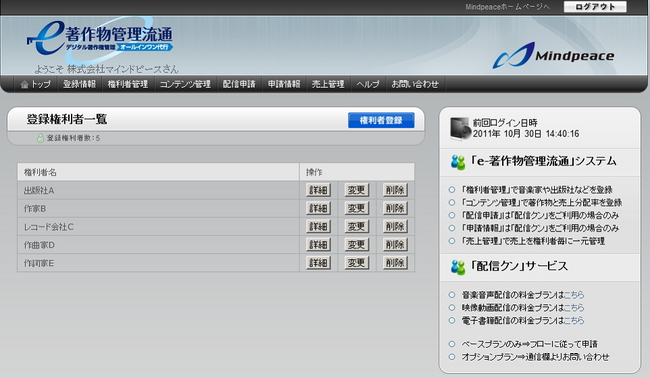Click the login date 2011年 10月 30日 text
Image resolution: width=650 pixels, height=378 pixels.
tap(526, 134)
